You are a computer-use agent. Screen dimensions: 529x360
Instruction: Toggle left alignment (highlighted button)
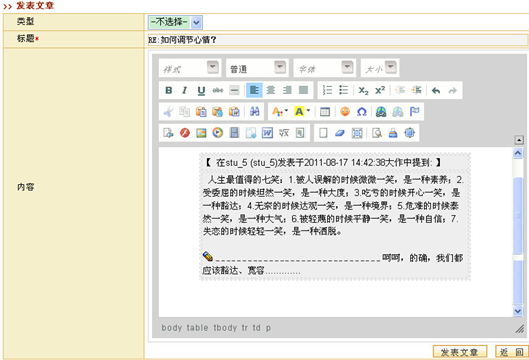pos(254,90)
